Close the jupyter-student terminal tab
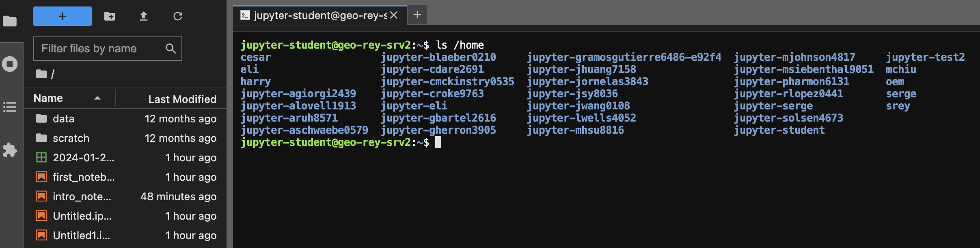The image size is (980, 248). [394, 15]
